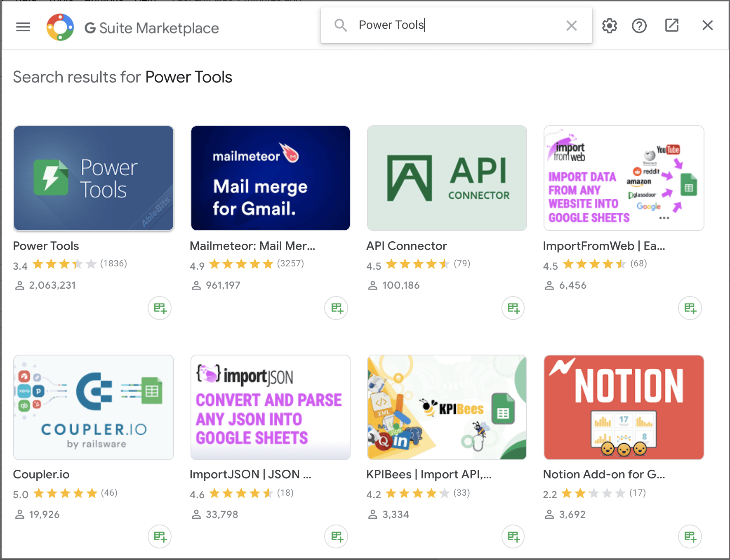The height and width of the screenshot is (560, 730).
Task: Open the Notion Add-on thumbnail
Action: pyautogui.click(x=624, y=407)
